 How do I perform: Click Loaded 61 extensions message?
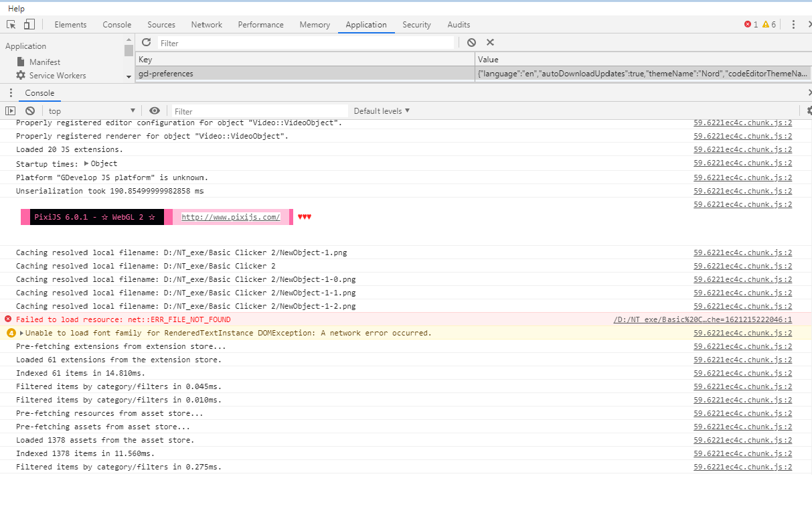[x=118, y=360]
